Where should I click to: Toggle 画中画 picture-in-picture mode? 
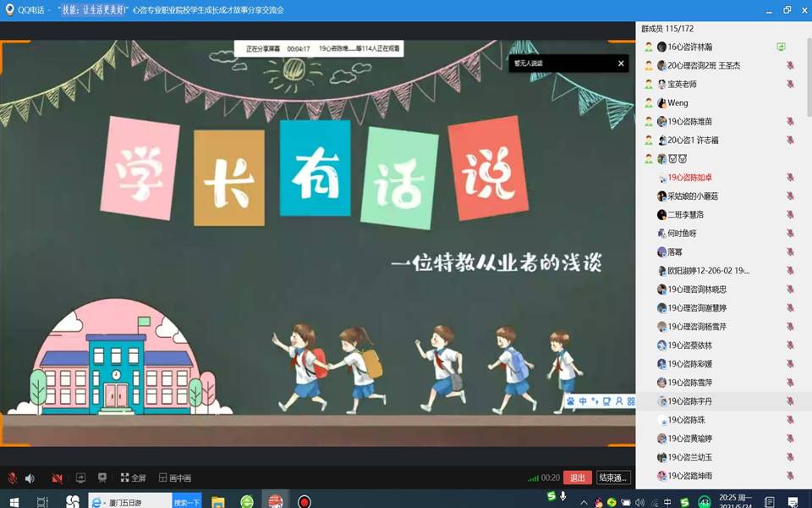click(175, 478)
